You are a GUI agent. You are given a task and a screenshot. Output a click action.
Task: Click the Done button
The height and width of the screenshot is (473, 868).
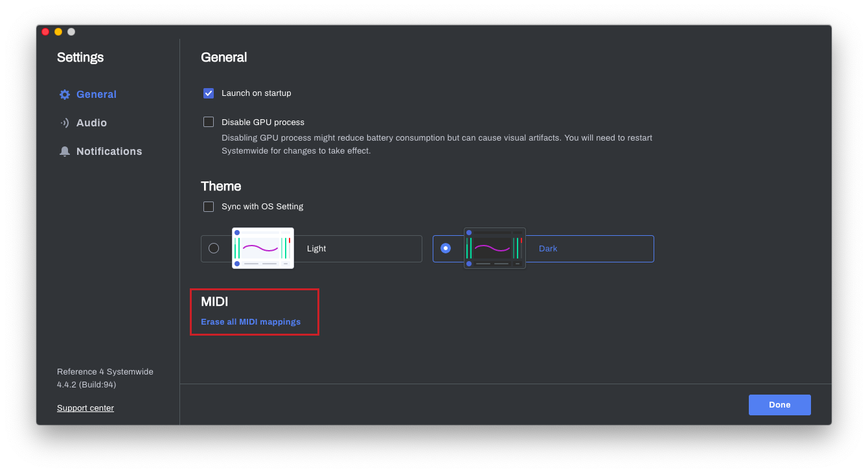pos(780,405)
